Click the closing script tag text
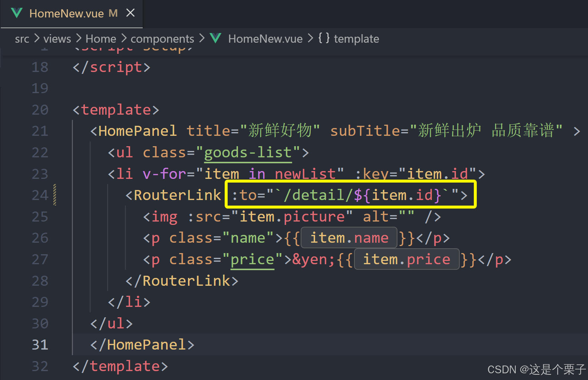The width and height of the screenshot is (588, 380). 112,68
